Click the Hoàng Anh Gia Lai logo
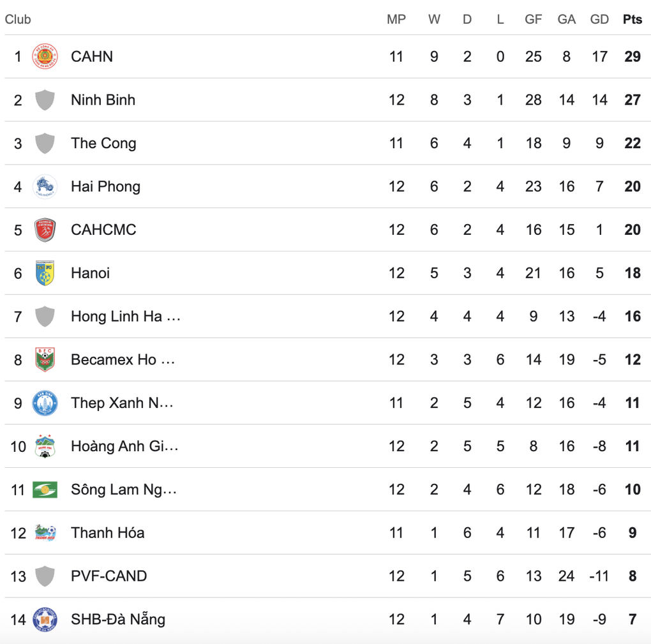The height and width of the screenshot is (644, 651). tap(45, 446)
